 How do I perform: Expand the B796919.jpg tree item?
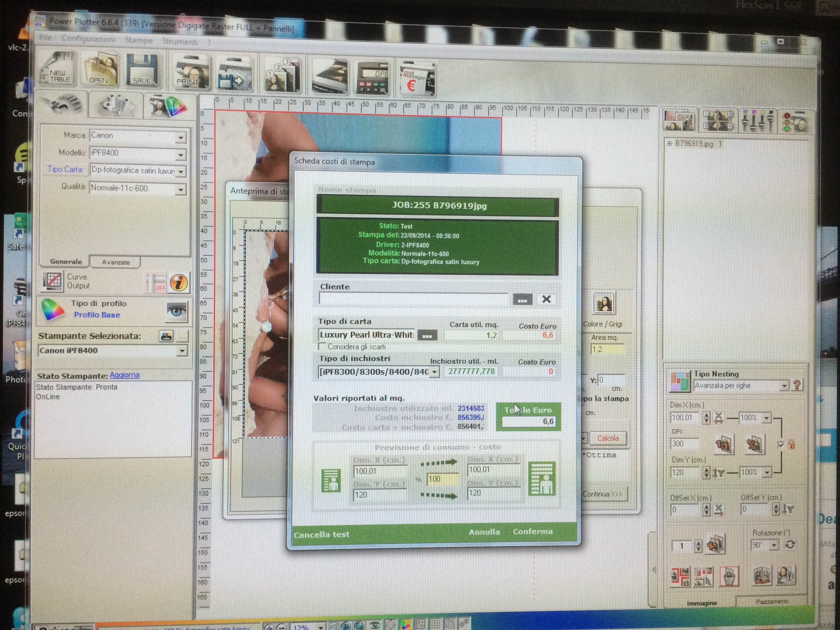coord(669,143)
